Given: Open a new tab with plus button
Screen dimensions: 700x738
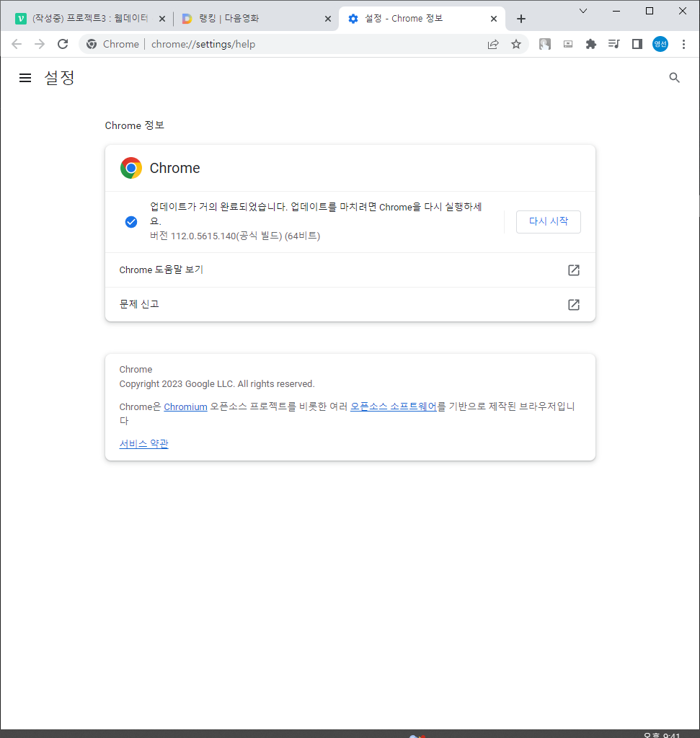Looking at the screenshot, I should tap(520, 19).
